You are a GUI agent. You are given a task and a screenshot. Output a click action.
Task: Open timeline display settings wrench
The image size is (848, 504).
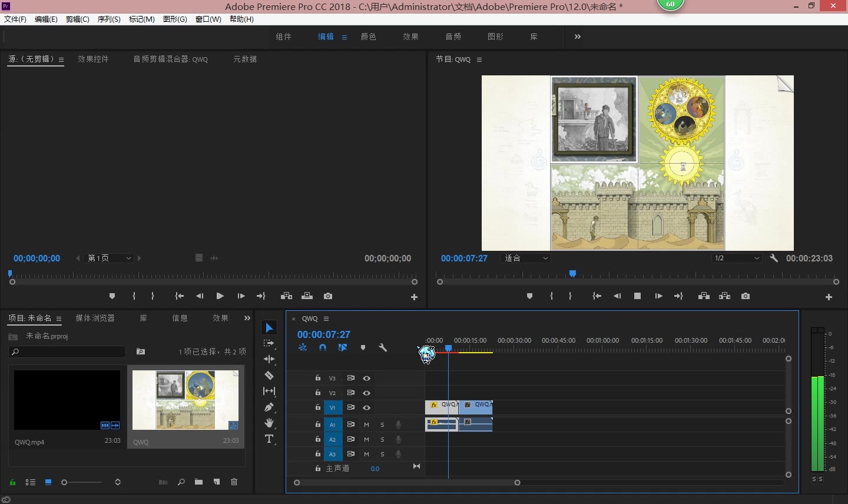tap(383, 347)
